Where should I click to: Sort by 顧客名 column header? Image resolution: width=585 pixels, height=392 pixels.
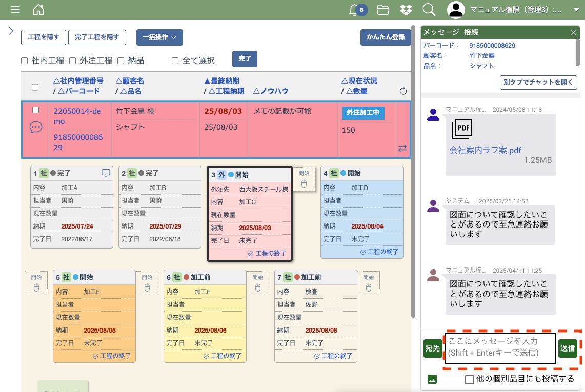tap(130, 81)
